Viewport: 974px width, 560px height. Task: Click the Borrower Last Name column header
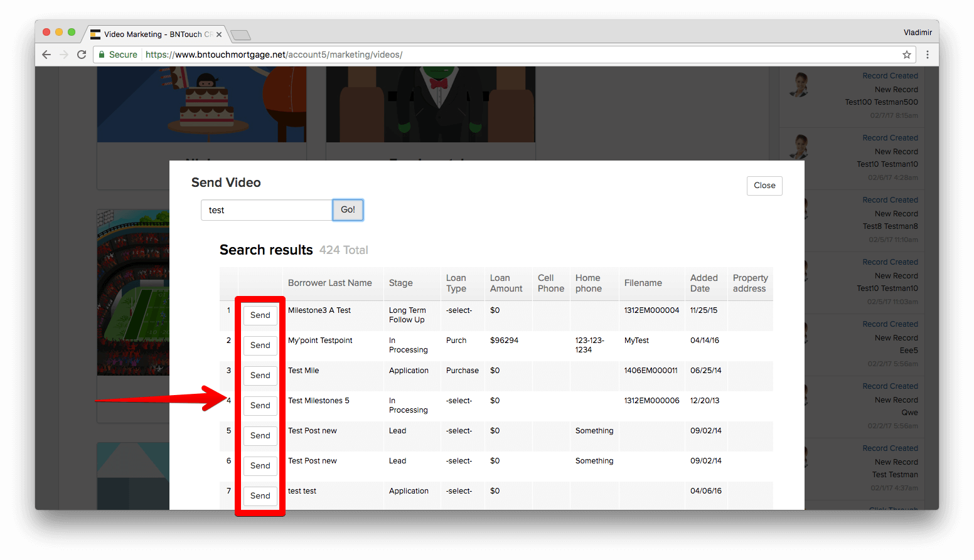click(329, 283)
